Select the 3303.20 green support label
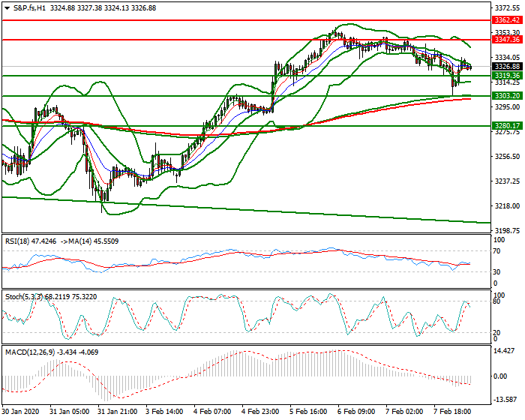The image size is (525, 420). coord(507,96)
